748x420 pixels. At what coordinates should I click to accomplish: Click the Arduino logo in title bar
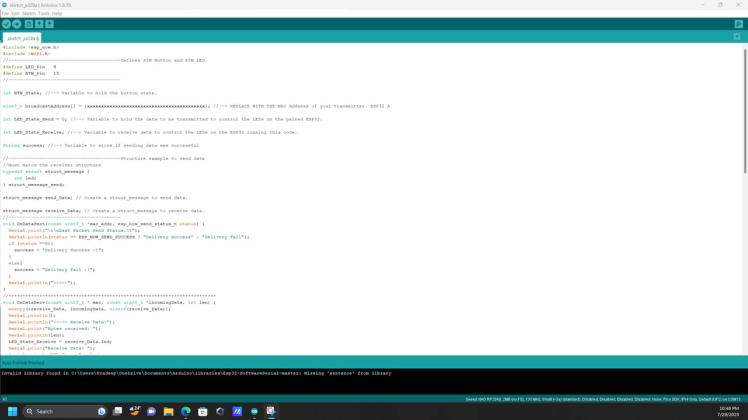pos(5,5)
